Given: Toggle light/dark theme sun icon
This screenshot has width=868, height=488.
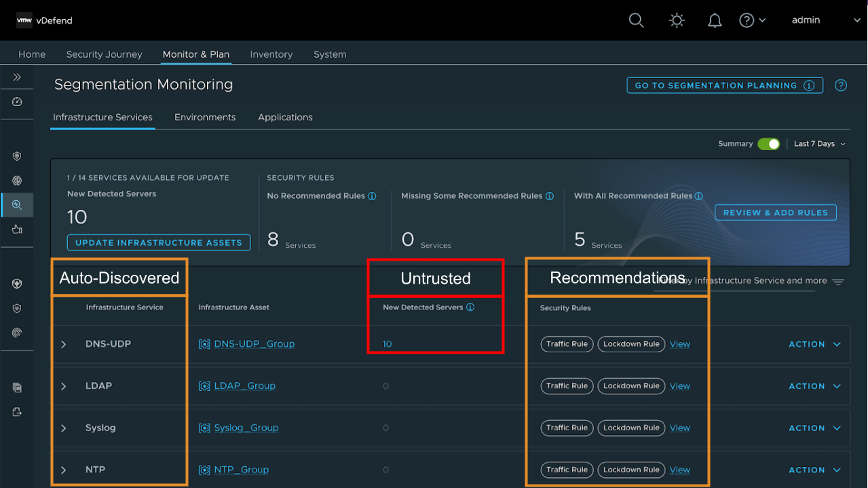Looking at the screenshot, I should (x=676, y=20).
